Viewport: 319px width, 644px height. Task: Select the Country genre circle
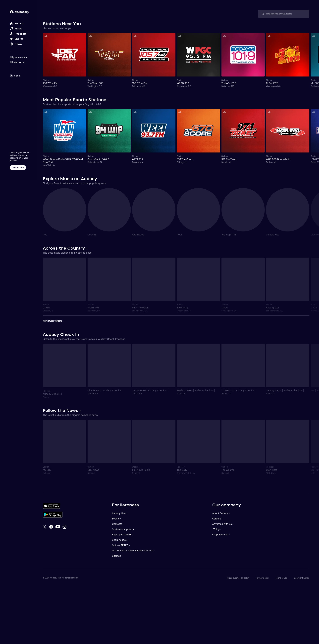[x=109, y=210]
